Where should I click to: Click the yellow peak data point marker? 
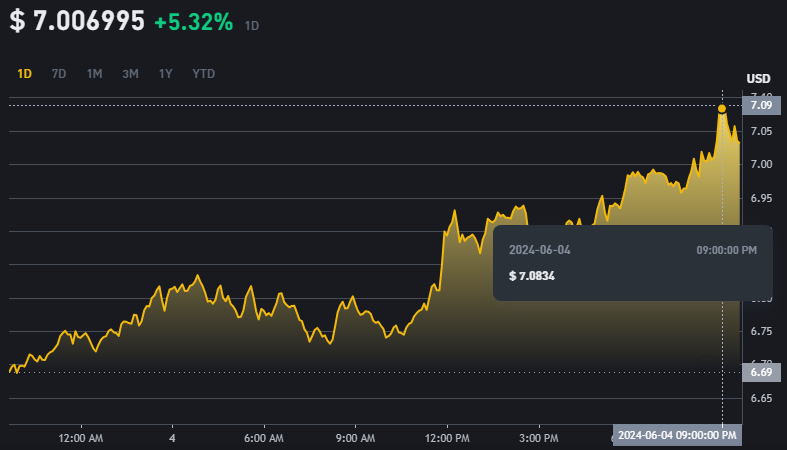point(722,108)
